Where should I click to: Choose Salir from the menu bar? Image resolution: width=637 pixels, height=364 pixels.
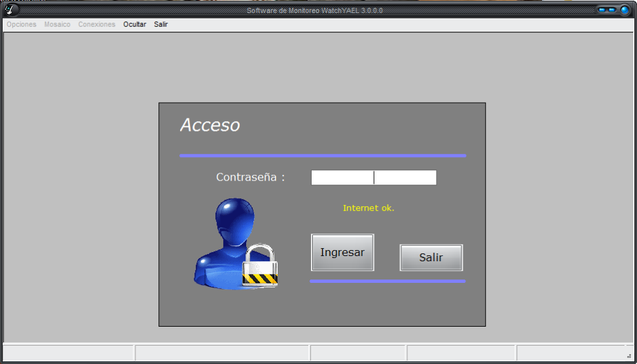(x=161, y=24)
